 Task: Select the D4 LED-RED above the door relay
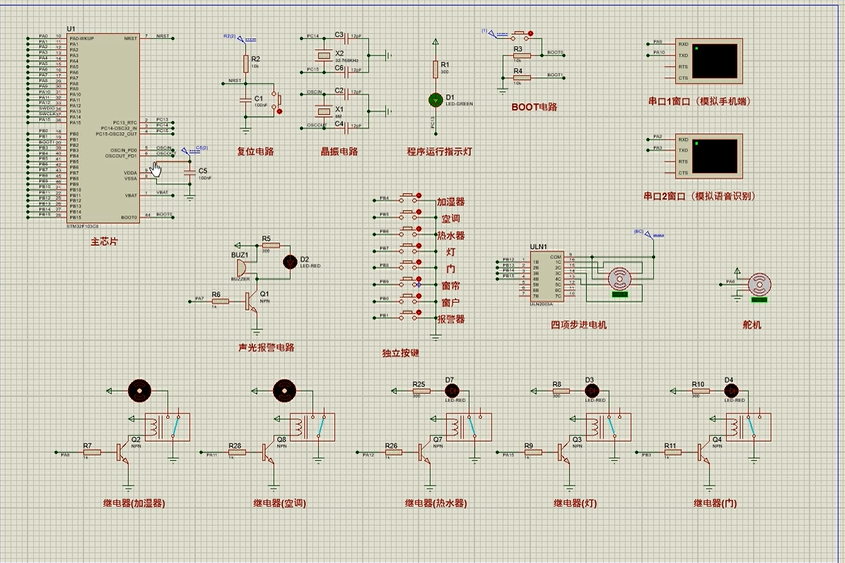731,391
